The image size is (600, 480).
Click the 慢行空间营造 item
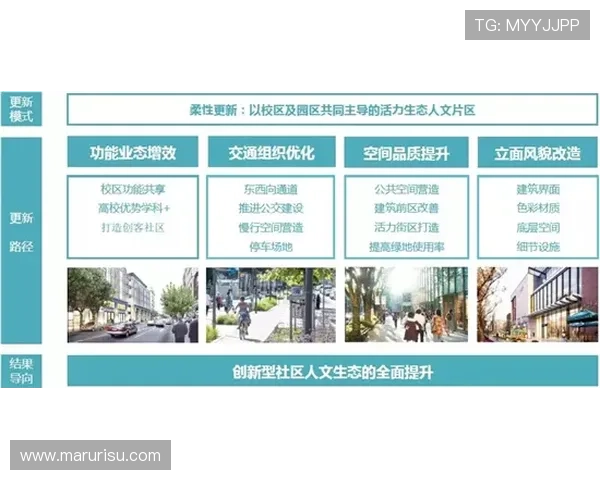click(x=271, y=228)
